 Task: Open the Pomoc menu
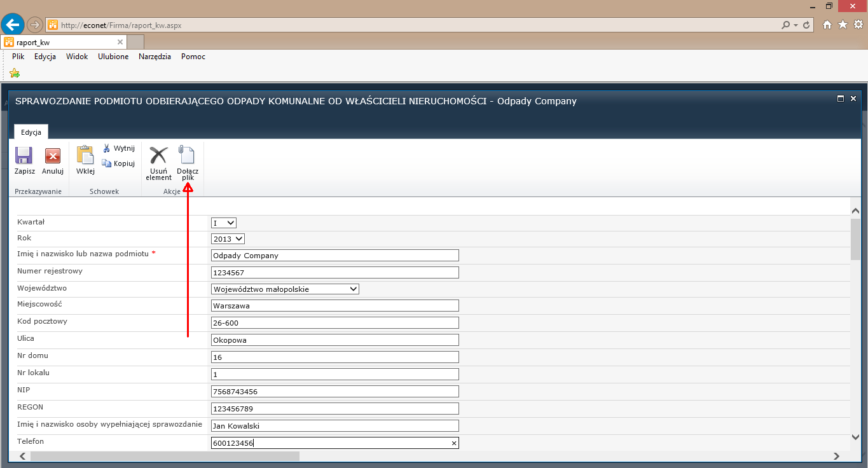(193, 57)
